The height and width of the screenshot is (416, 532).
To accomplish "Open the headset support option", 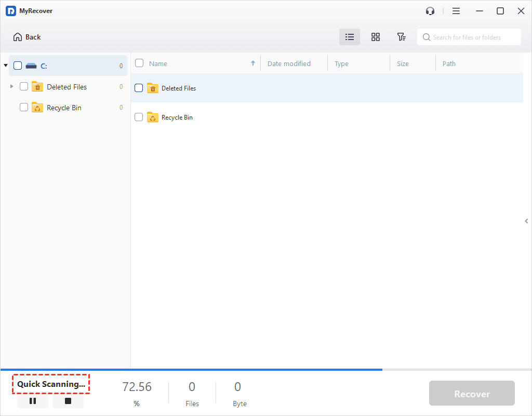I will tap(430, 10).
